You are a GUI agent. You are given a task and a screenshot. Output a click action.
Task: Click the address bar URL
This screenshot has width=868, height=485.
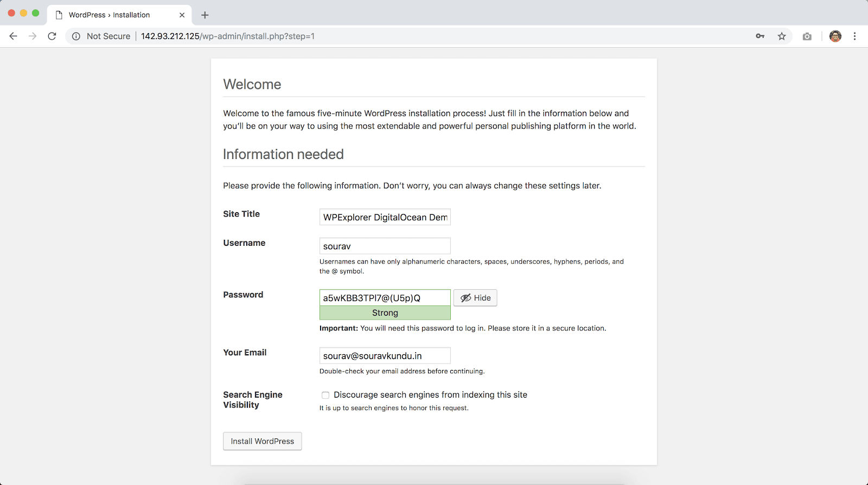[228, 36]
